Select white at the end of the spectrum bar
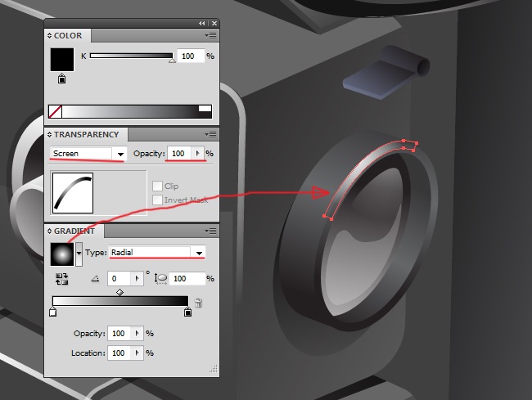The image size is (532, 400). tap(205, 108)
